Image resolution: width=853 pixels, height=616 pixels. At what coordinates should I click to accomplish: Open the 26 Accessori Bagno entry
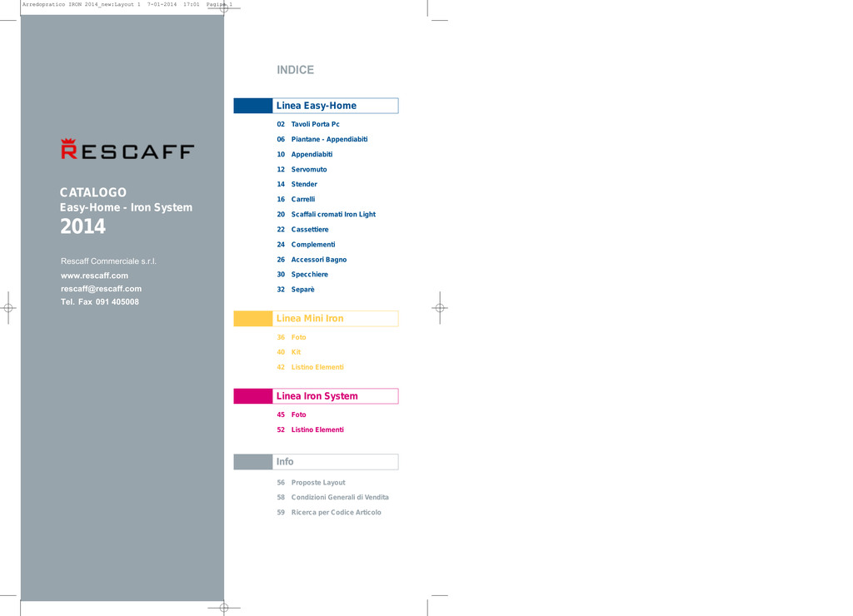coord(312,260)
